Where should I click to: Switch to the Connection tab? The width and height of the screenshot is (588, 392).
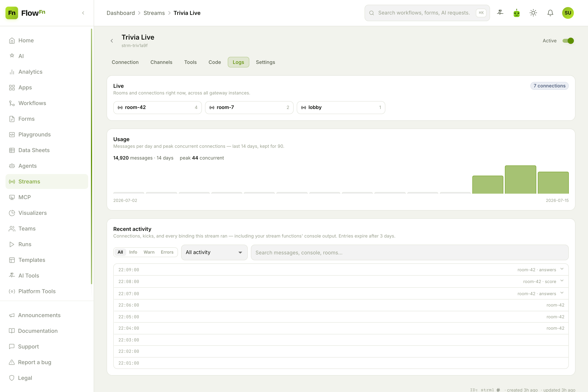coord(125,62)
